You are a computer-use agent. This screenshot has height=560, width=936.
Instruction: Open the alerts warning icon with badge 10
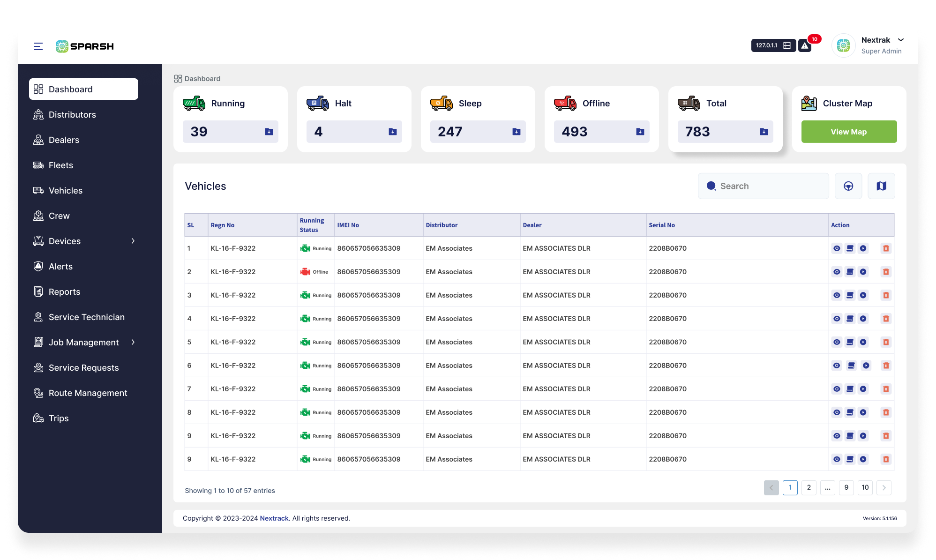[805, 45]
